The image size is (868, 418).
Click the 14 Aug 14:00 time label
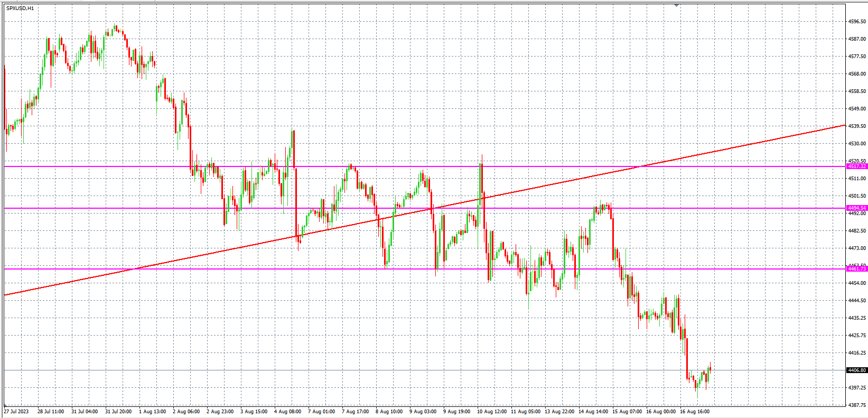coord(593,412)
